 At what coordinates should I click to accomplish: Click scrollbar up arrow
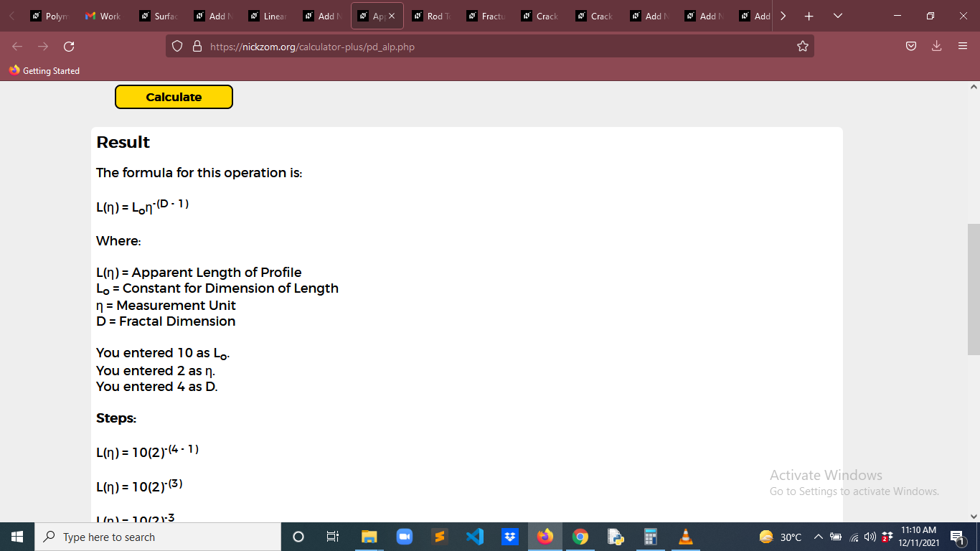click(974, 87)
